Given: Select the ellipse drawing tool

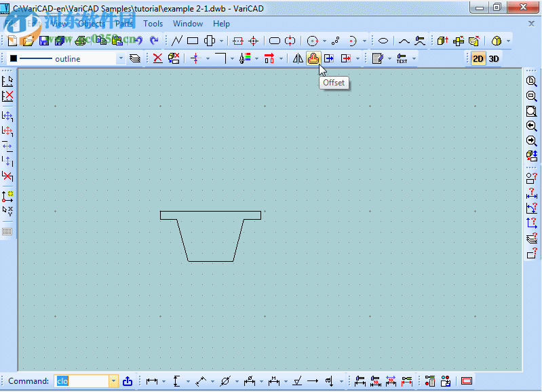Looking at the screenshot, I should 383,41.
